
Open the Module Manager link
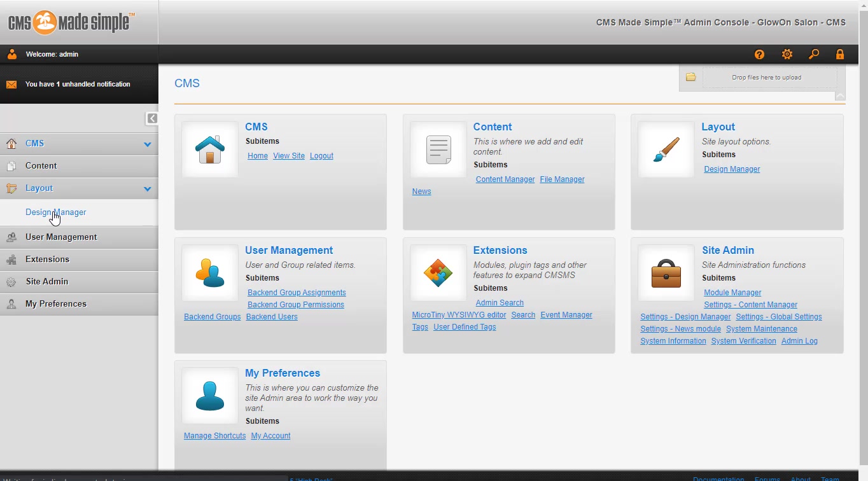(732, 293)
